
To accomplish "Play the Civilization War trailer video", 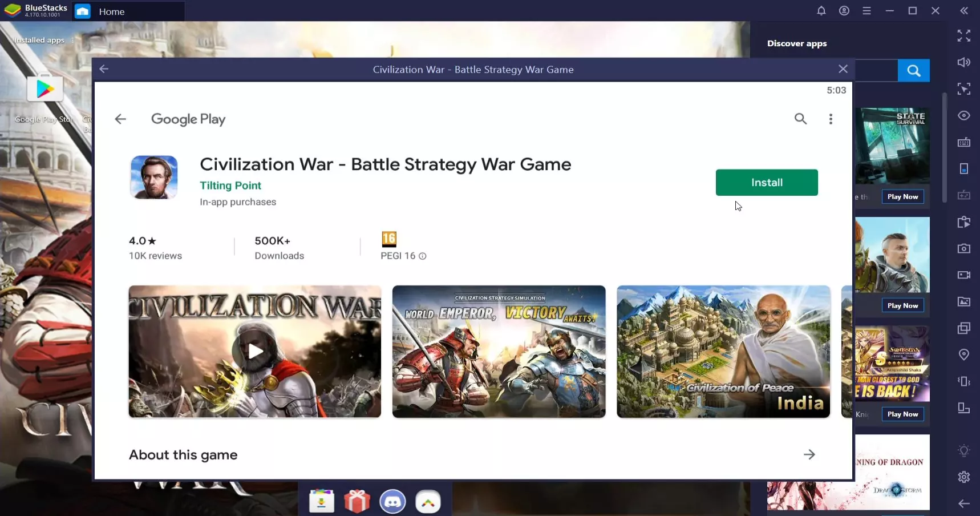I will [254, 351].
